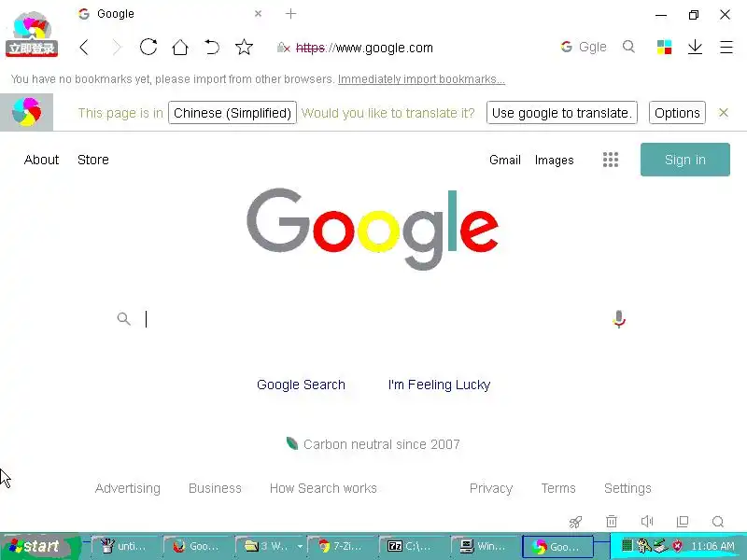Open the Privacy footer link
Image resolution: width=747 pixels, height=560 pixels.
[x=491, y=488]
